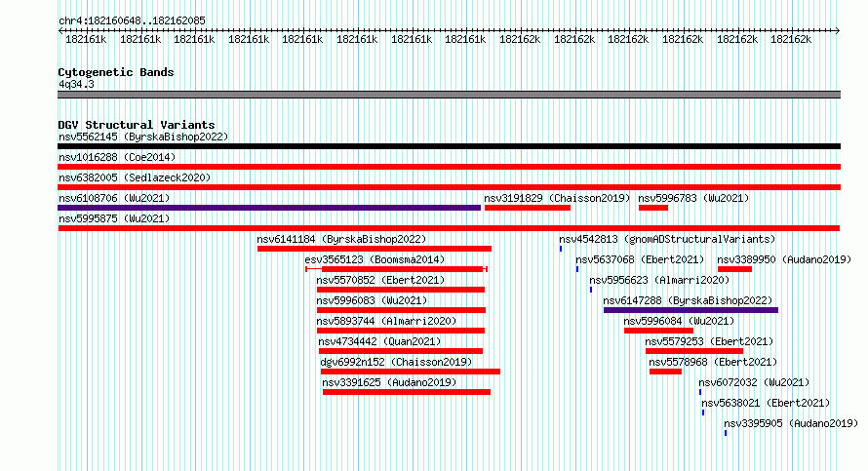This screenshot has width=868, height=471.
Task: Select the nsv5637068 (Ebert2021) label
Action: pyautogui.click(x=640, y=259)
